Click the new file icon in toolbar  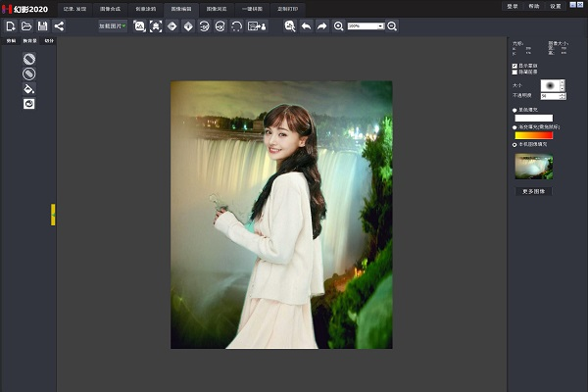(11, 25)
